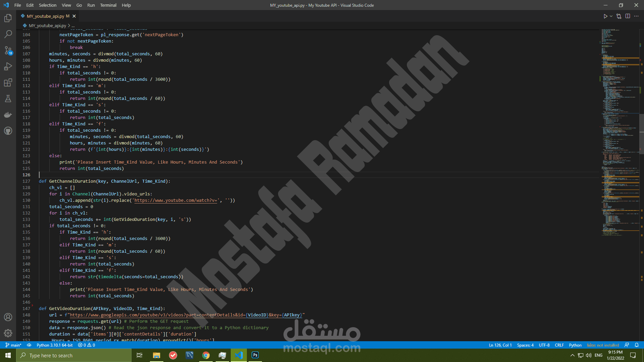The height and width of the screenshot is (362, 644).
Task: Open the Windows action center notifications
Action: coord(633,355)
